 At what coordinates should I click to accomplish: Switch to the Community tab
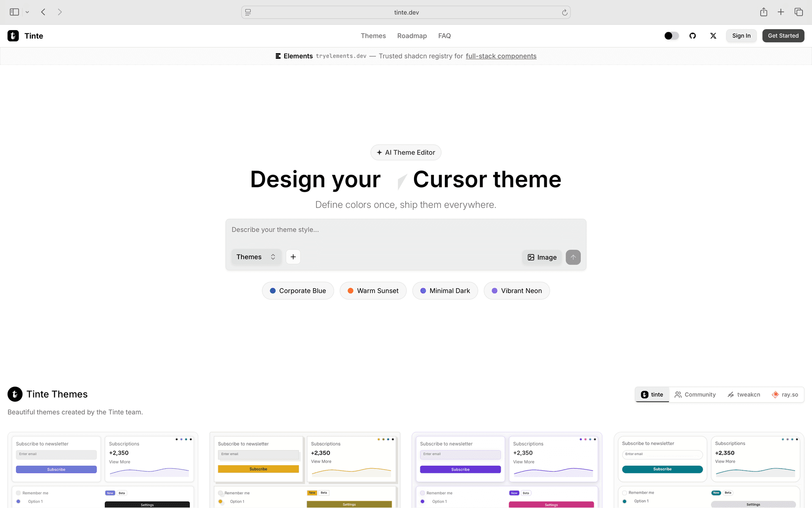[x=695, y=395]
